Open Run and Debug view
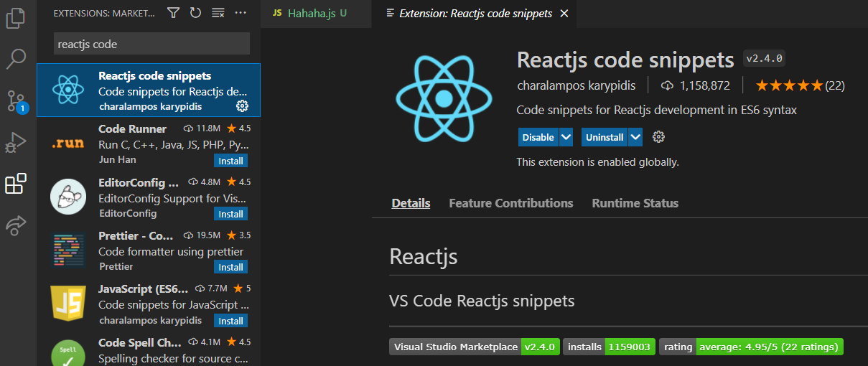Screen dimensions: 868x366 [16, 142]
